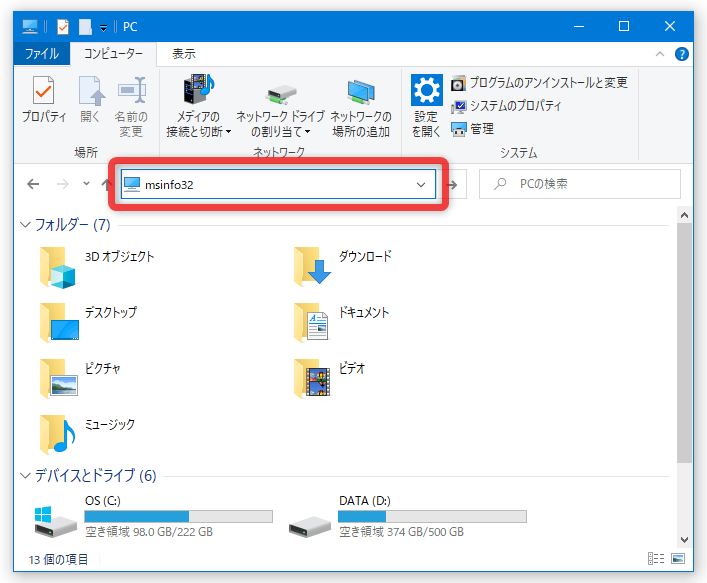Open the Help question mark icon
This screenshot has width=707, height=583.
pyautogui.click(x=681, y=54)
